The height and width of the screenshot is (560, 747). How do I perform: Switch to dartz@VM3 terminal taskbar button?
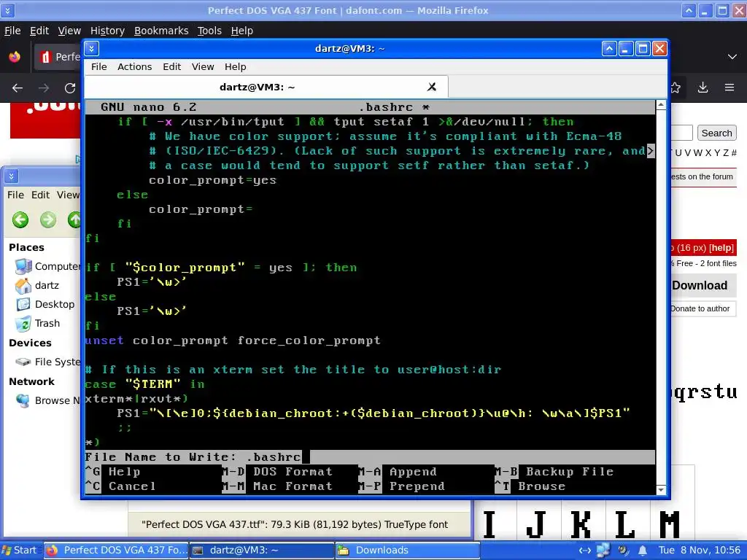(262, 551)
